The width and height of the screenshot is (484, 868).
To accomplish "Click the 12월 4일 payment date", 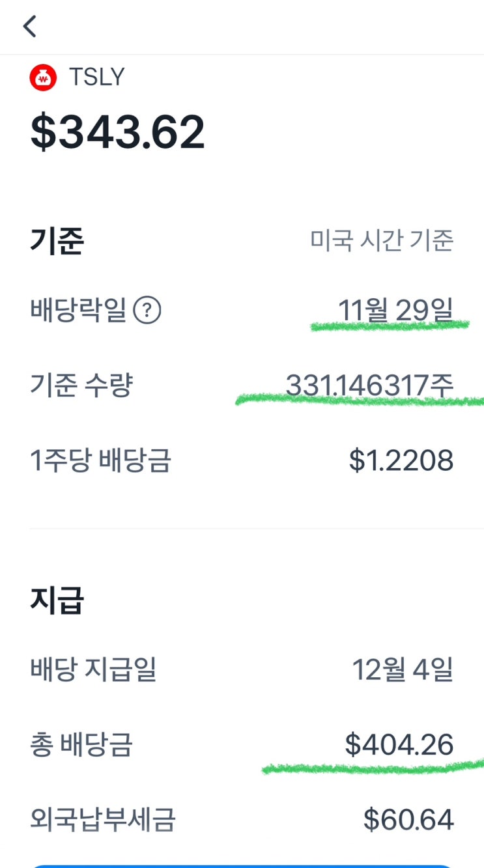I will 403,669.
